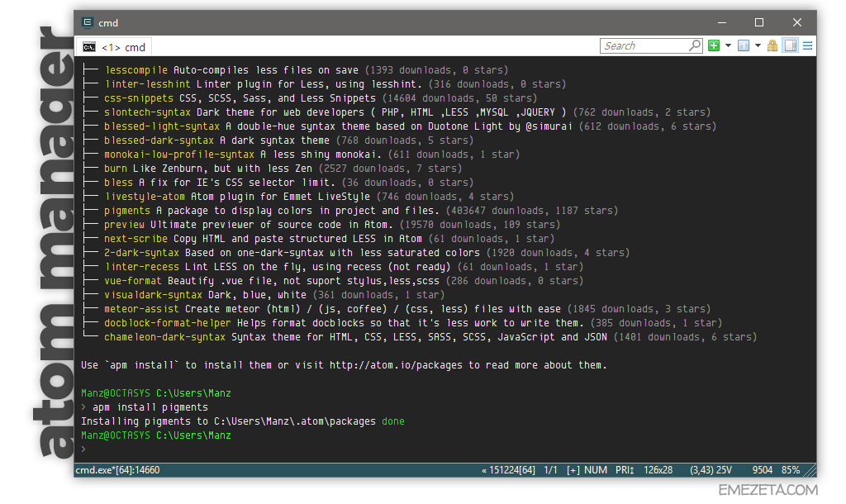Click the livestyle-atom package name
The width and height of the screenshot is (846, 504).
(145, 197)
